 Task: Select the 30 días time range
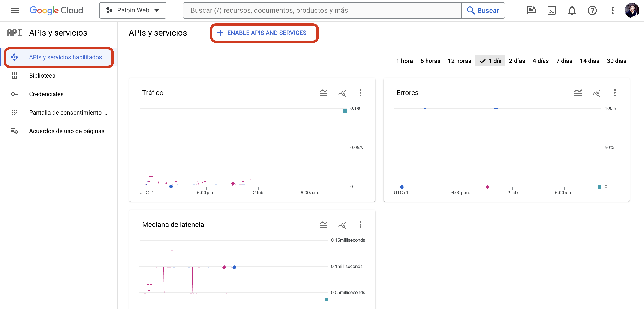pyautogui.click(x=616, y=61)
